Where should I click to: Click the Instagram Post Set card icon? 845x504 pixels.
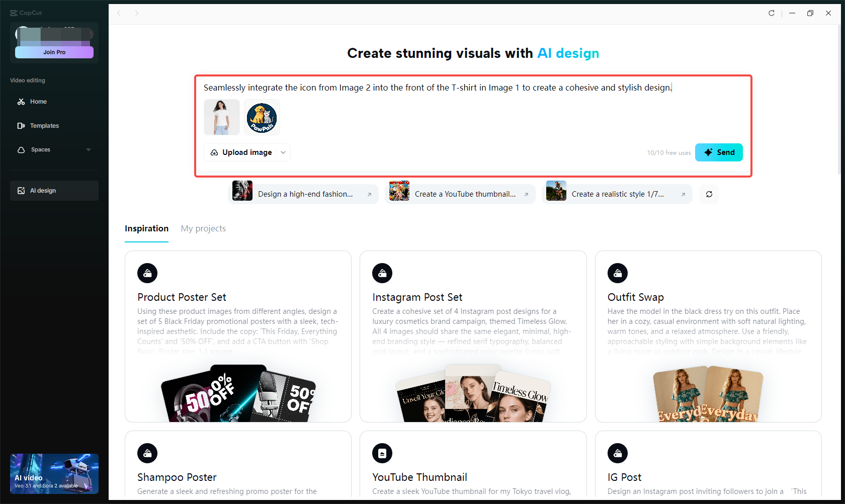point(382,273)
